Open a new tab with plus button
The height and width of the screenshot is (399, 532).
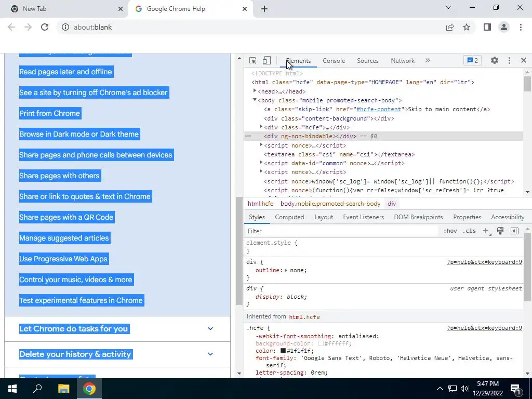tap(264, 9)
